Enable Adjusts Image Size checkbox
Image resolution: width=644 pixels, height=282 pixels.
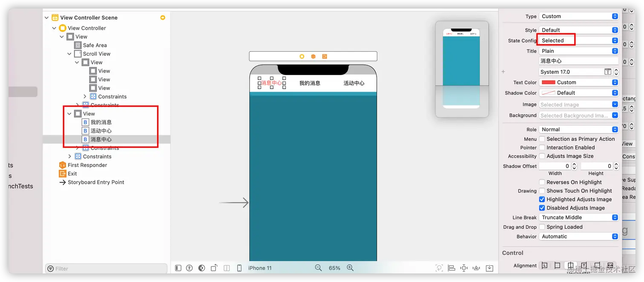pyautogui.click(x=542, y=156)
